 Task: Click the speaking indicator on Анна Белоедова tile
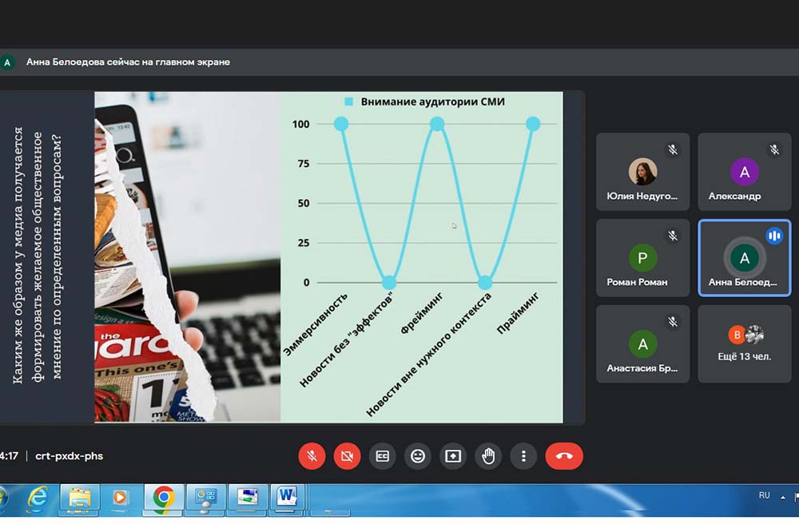point(773,236)
